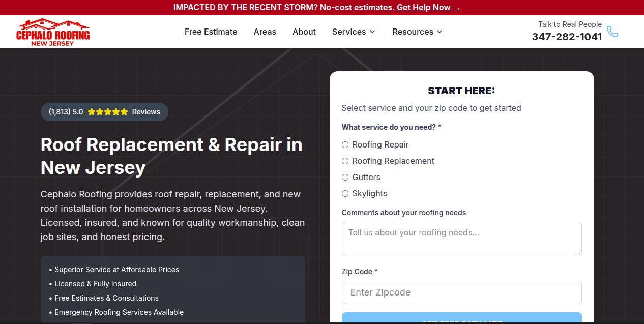Viewport: 644px width, 324px height.
Task: Open the Free Estimate nav link
Action: 211,32
